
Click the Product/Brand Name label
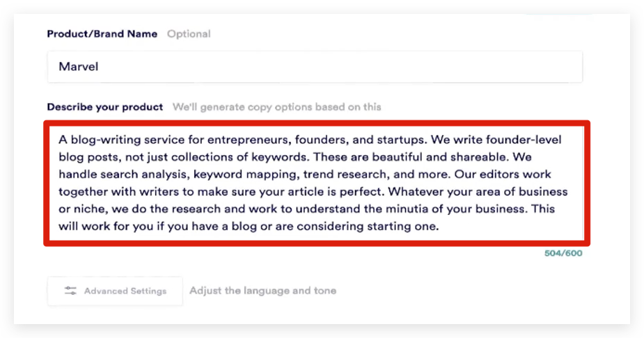coord(102,33)
